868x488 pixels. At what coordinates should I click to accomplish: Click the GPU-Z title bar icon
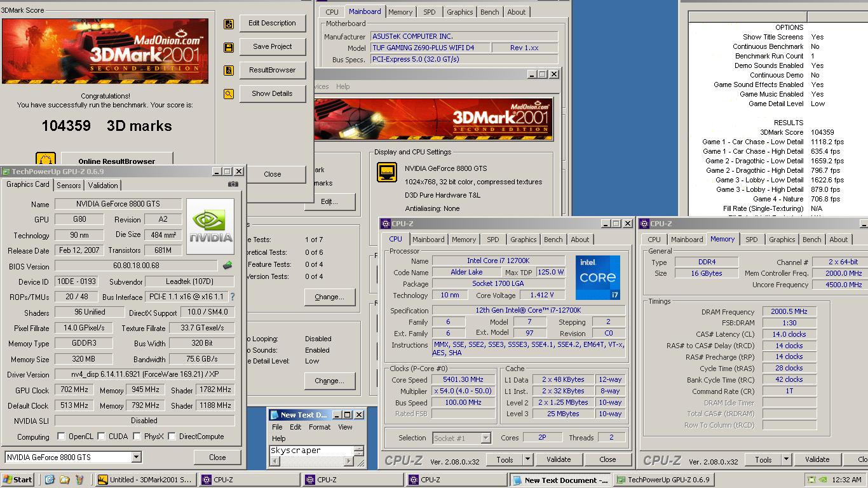click(x=6, y=172)
